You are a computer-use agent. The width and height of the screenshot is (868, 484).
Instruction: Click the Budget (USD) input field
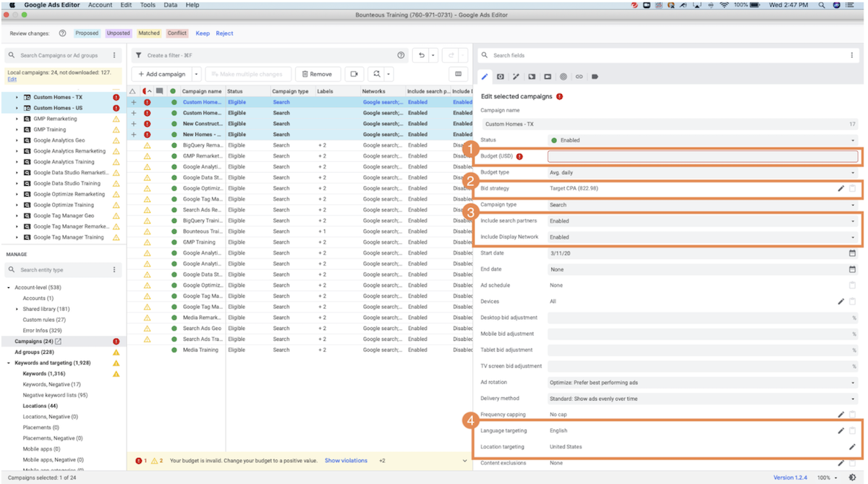tap(702, 156)
